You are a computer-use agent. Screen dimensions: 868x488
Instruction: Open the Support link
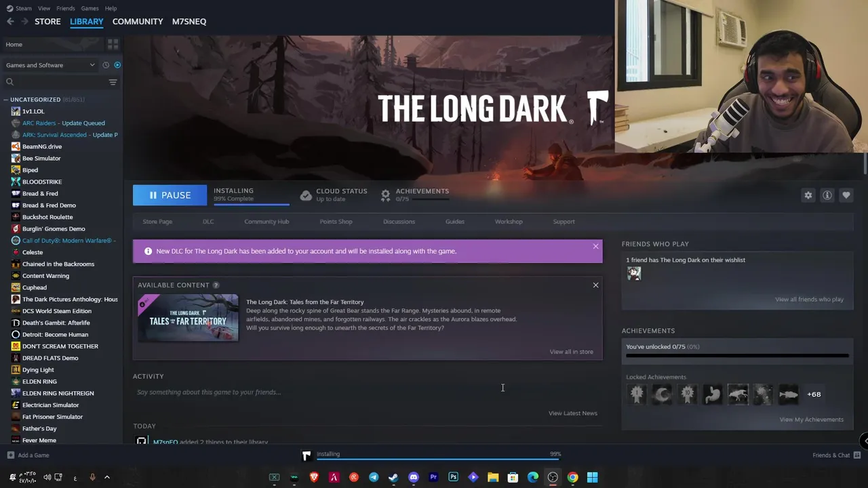click(x=564, y=222)
